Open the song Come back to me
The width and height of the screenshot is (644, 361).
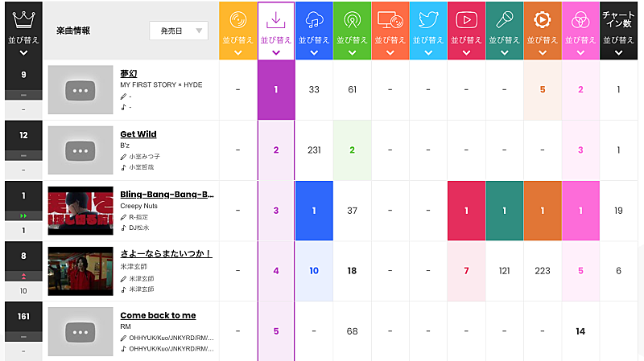pyautogui.click(x=158, y=315)
